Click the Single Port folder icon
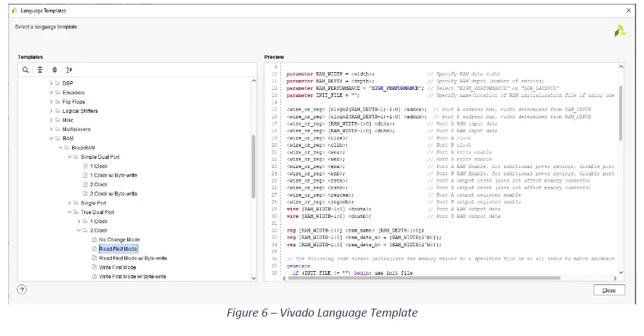 click(76, 203)
